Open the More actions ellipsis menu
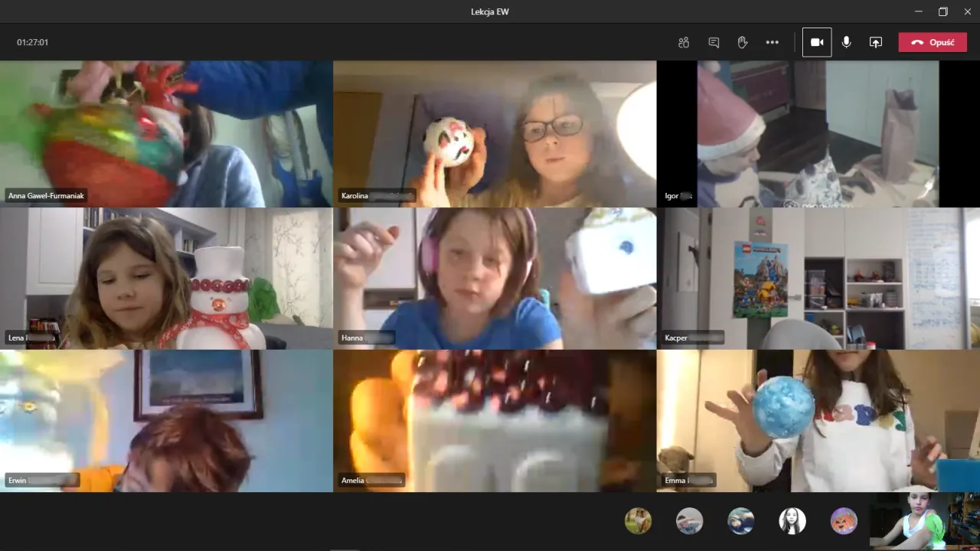Viewport: 980px width, 551px height. click(772, 42)
